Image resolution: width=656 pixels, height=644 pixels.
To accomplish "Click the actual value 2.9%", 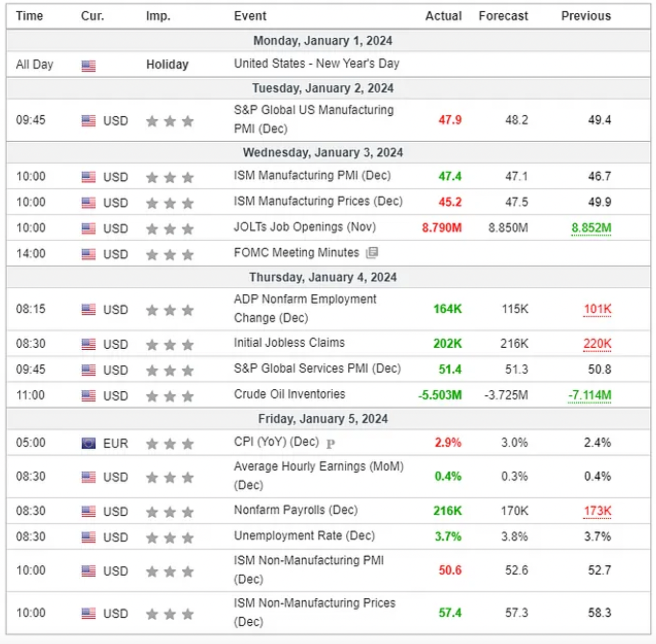I will pos(448,443).
